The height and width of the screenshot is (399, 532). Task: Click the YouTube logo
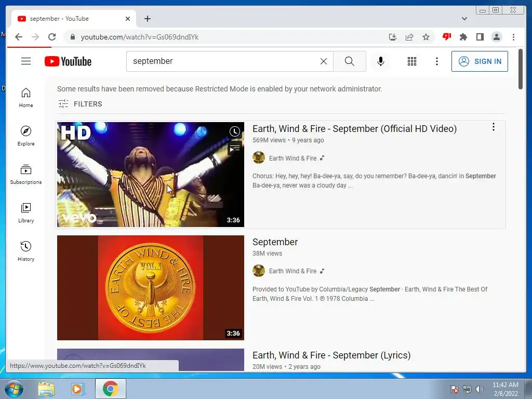coord(68,61)
